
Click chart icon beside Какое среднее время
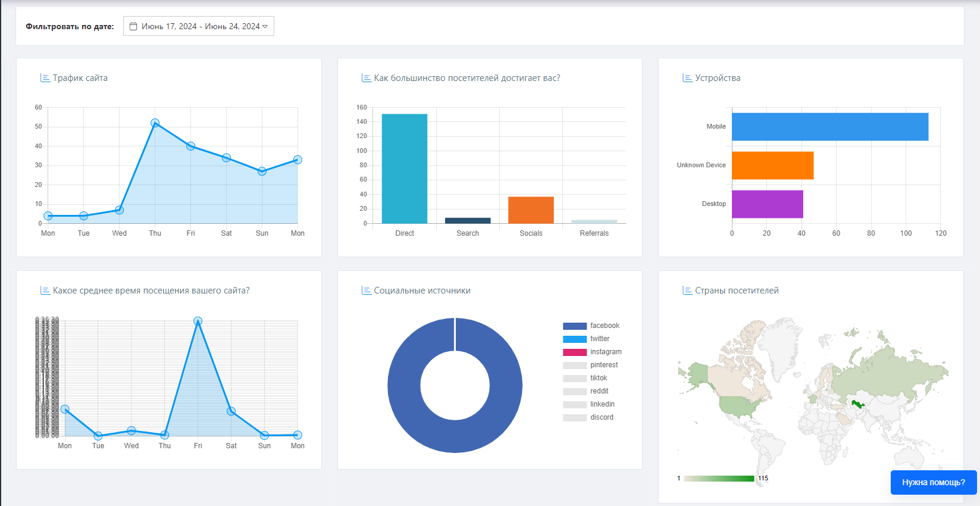(45, 291)
